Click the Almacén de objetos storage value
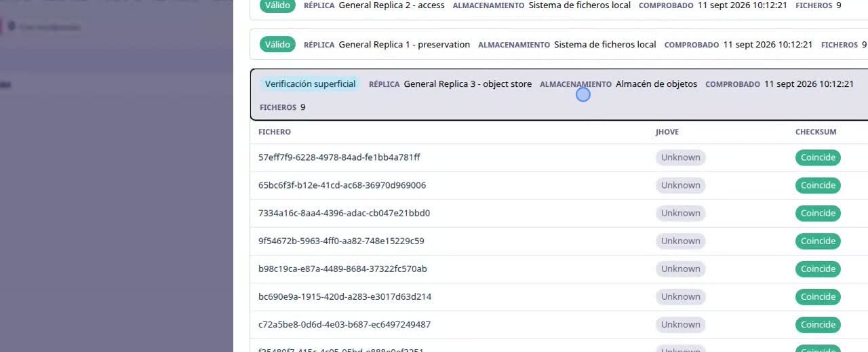Viewport: 868px width, 352px height. (x=656, y=84)
